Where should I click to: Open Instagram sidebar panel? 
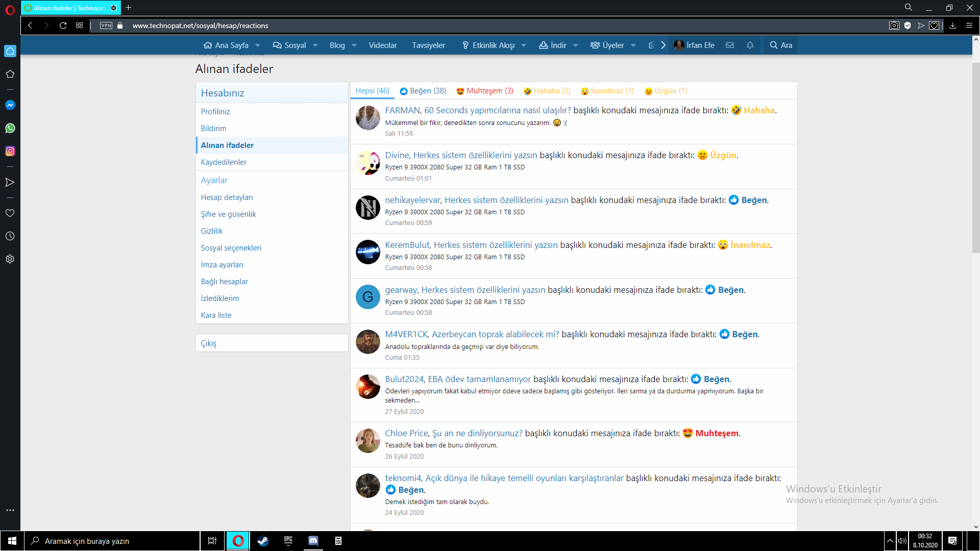click(x=10, y=151)
